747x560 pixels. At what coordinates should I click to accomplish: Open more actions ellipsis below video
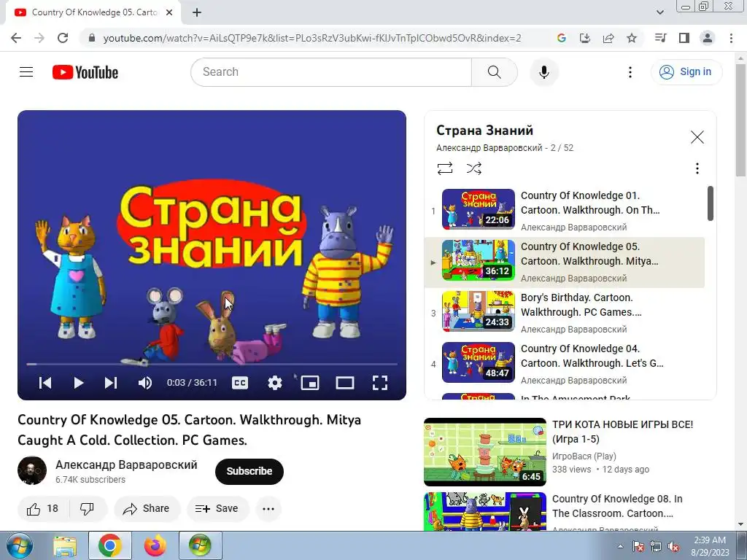(268, 508)
